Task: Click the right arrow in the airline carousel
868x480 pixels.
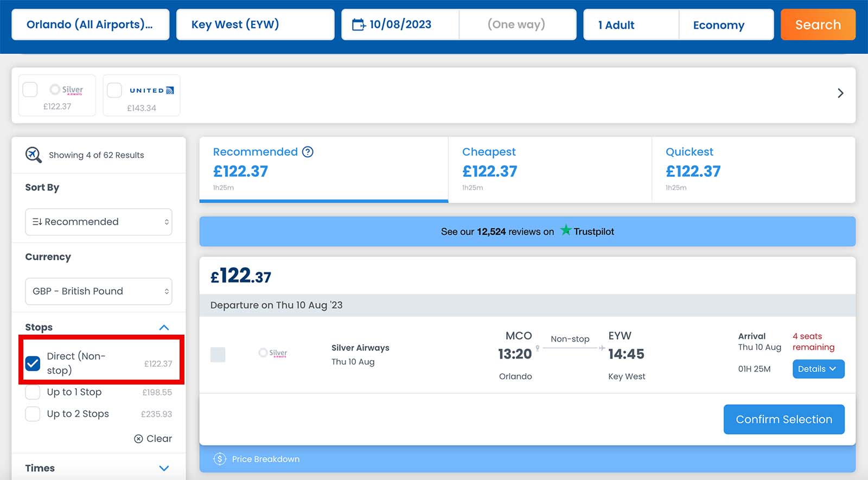Action: click(x=840, y=93)
